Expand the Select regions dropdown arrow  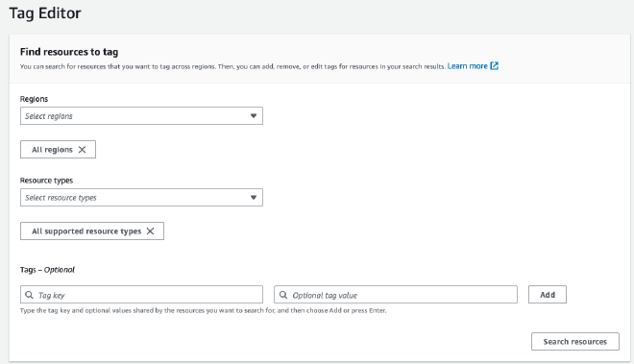tap(254, 116)
